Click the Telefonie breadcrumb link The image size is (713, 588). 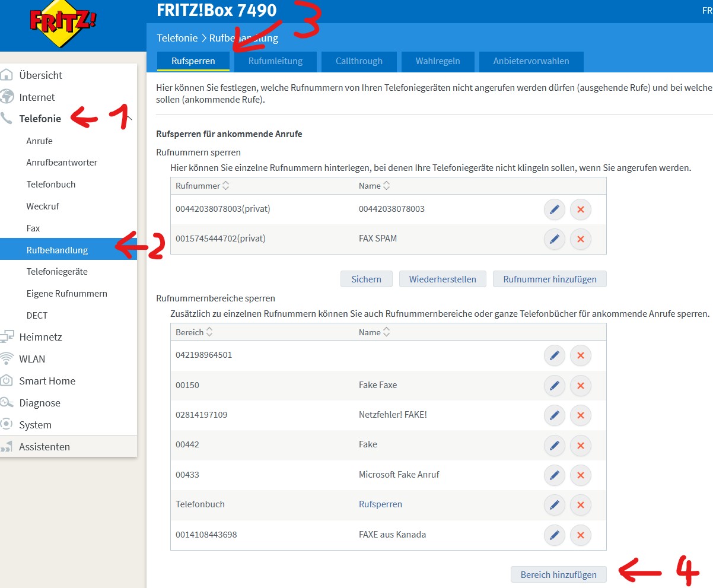(x=177, y=38)
